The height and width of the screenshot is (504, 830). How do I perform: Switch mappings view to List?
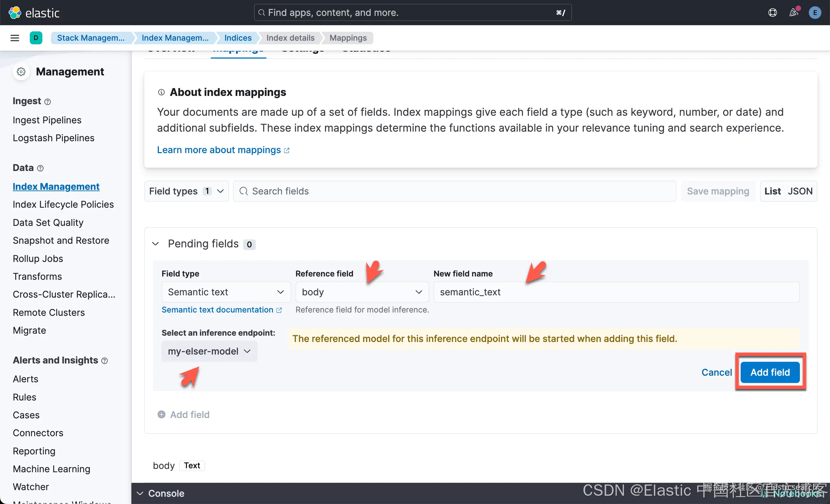coord(772,191)
